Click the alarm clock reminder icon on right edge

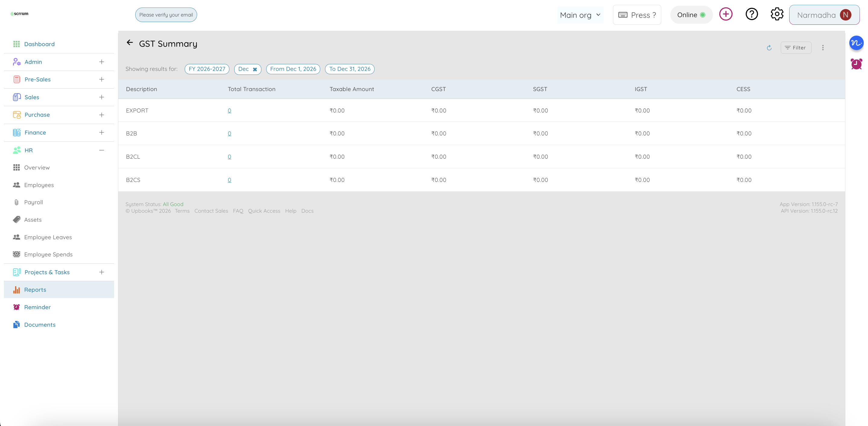856,64
